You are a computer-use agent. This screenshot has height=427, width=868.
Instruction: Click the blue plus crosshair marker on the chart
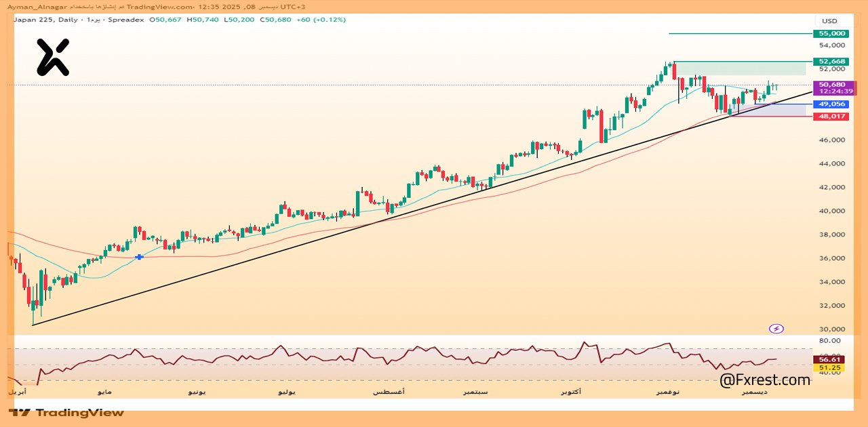point(139,257)
